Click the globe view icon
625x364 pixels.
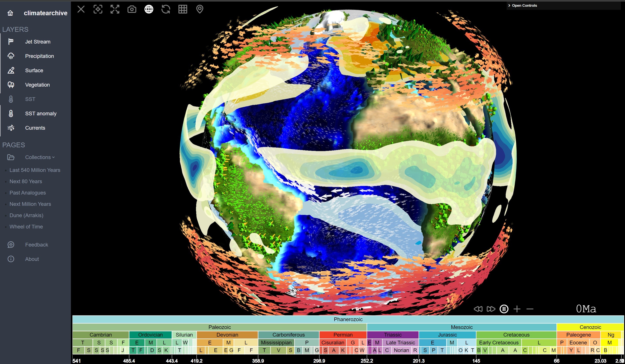click(x=149, y=9)
